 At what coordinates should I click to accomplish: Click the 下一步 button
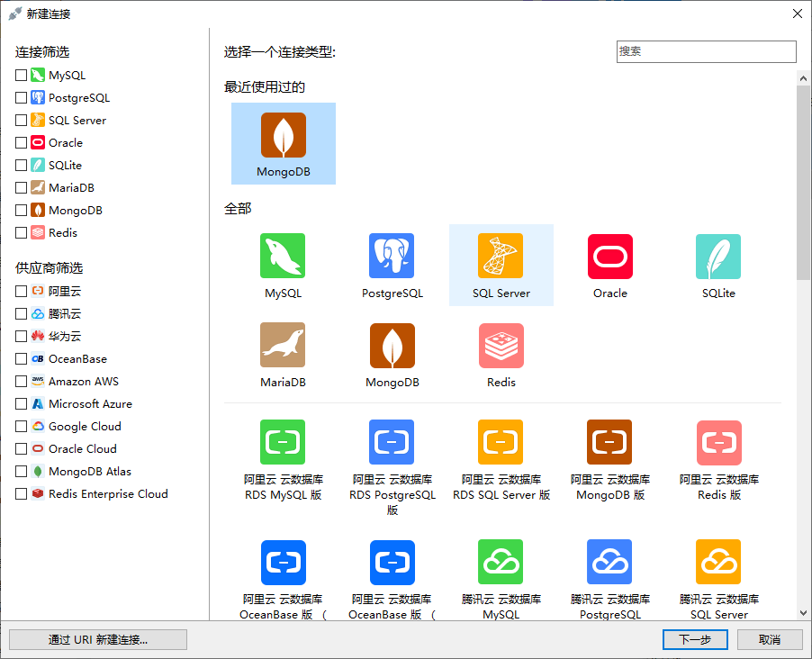click(694, 639)
